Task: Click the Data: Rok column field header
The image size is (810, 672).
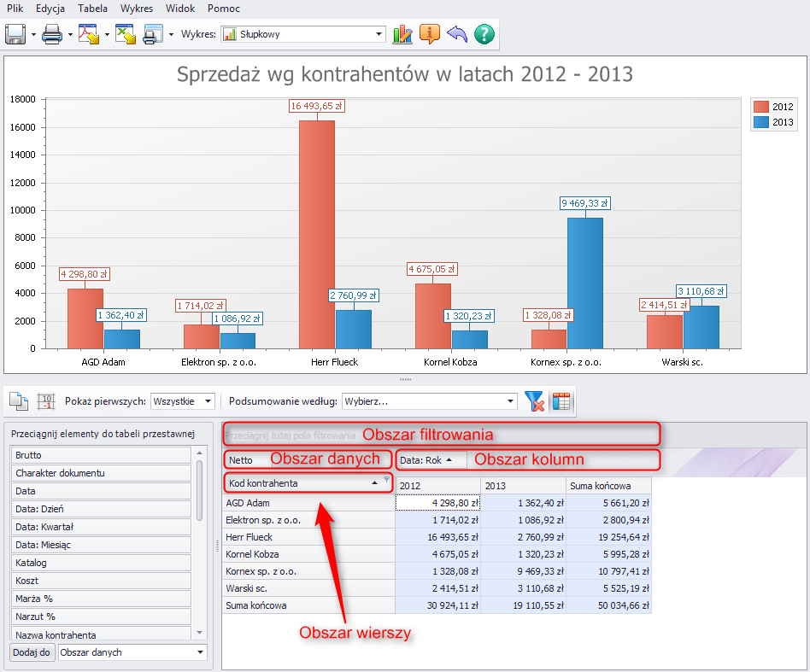Action: pos(431,460)
